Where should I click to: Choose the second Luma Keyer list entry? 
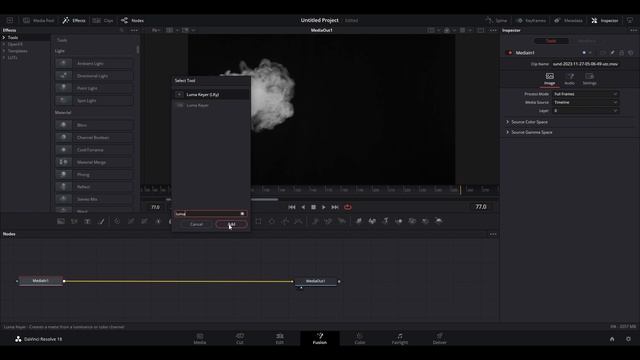pos(211,105)
